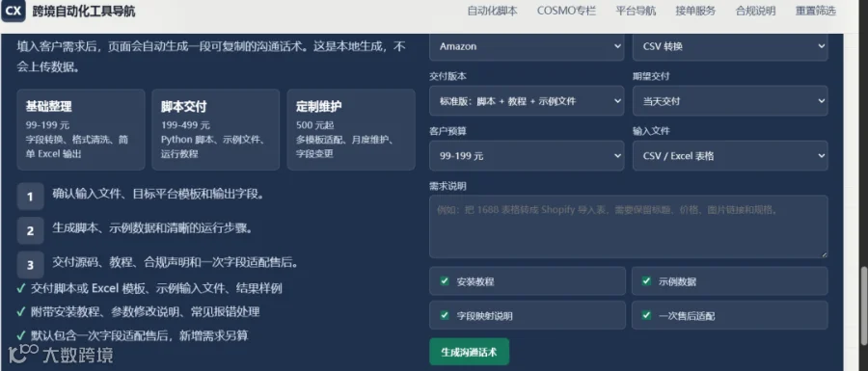Screen dimensions: 868x371
Task: Click the 生成沟通话术 button
Action: pos(469,352)
